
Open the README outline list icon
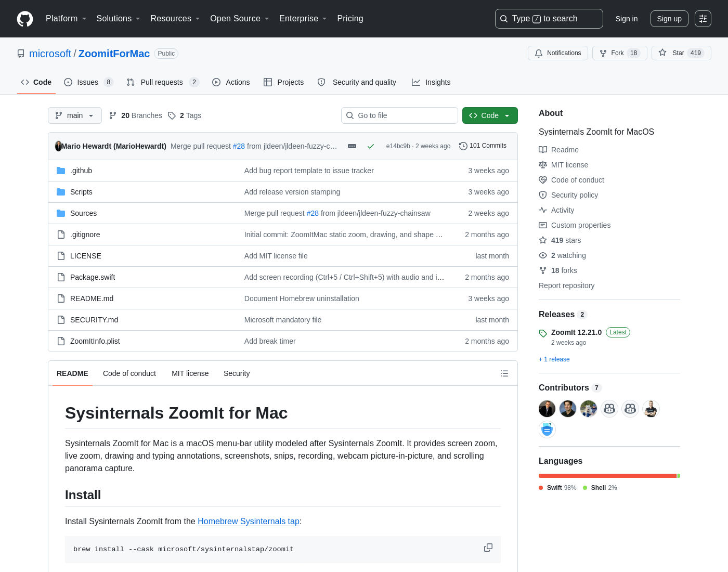pyautogui.click(x=504, y=373)
